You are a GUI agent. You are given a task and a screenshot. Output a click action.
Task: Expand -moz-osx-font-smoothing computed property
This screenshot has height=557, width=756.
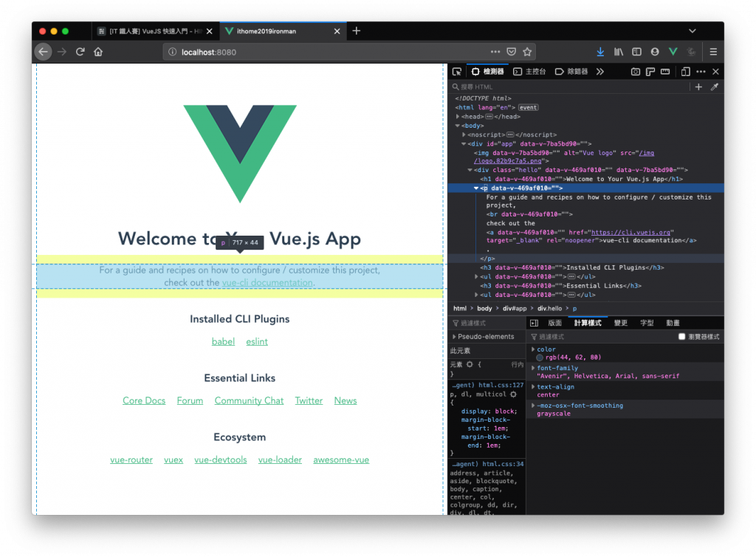click(533, 406)
